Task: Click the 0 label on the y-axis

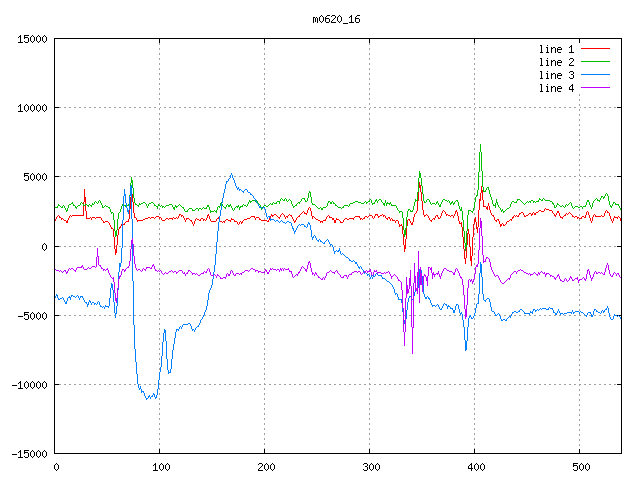Action: 45,247
